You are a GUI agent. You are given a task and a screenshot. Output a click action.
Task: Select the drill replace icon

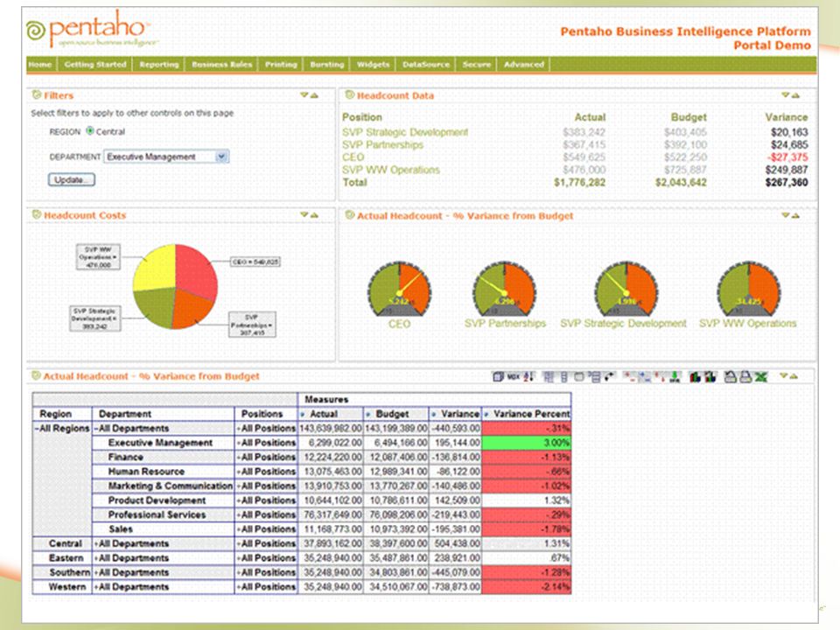pos(660,377)
